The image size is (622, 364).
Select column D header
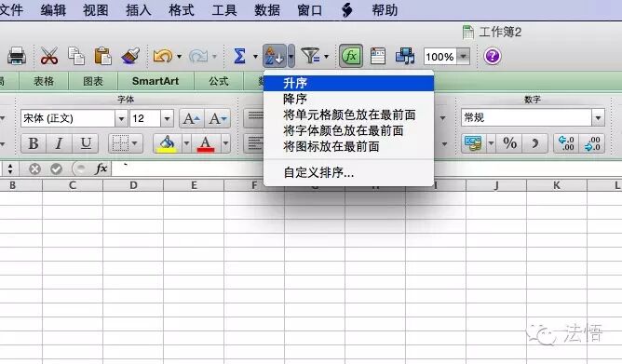coord(133,185)
